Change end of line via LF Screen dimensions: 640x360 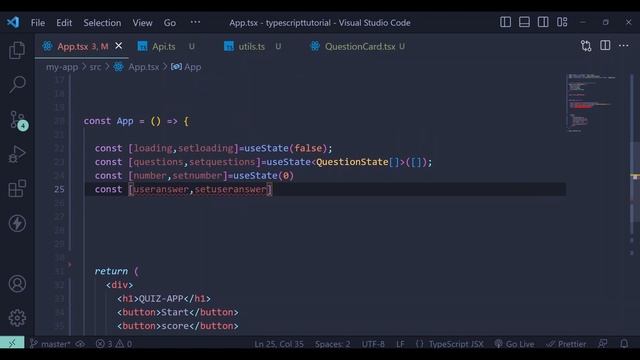coord(400,344)
